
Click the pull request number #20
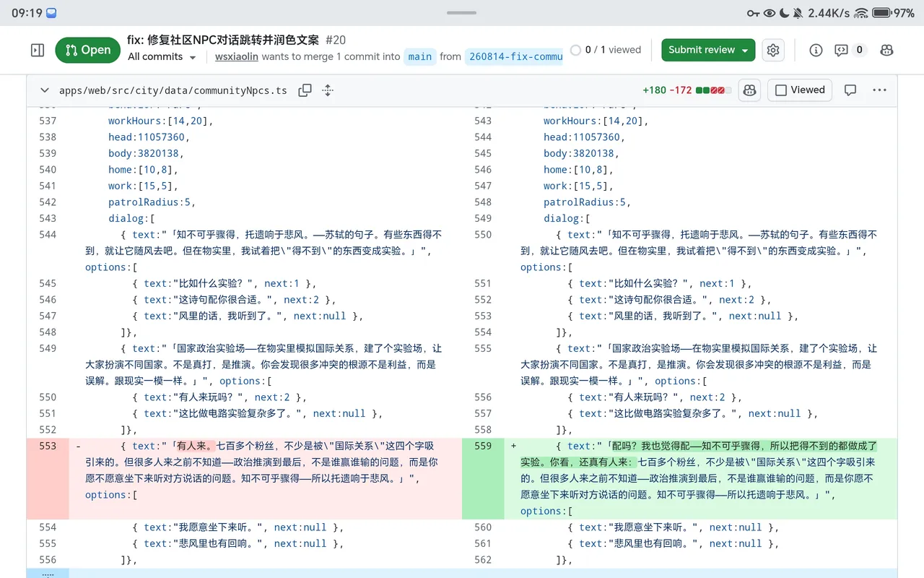click(x=336, y=40)
